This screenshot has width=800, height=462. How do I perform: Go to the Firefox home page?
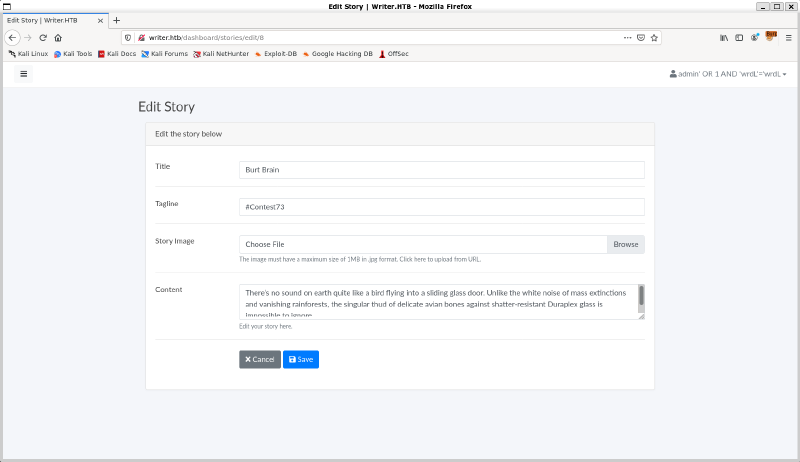[x=58, y=37]
